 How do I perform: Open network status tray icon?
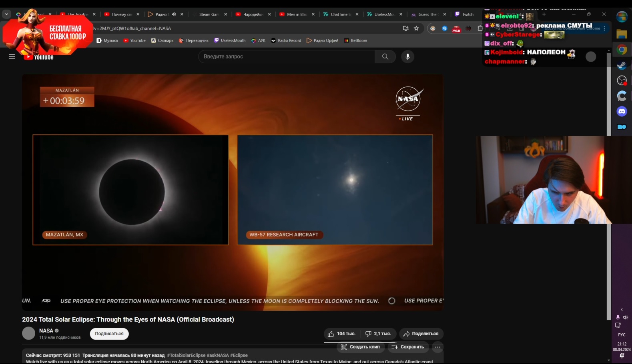pos(618,326)
